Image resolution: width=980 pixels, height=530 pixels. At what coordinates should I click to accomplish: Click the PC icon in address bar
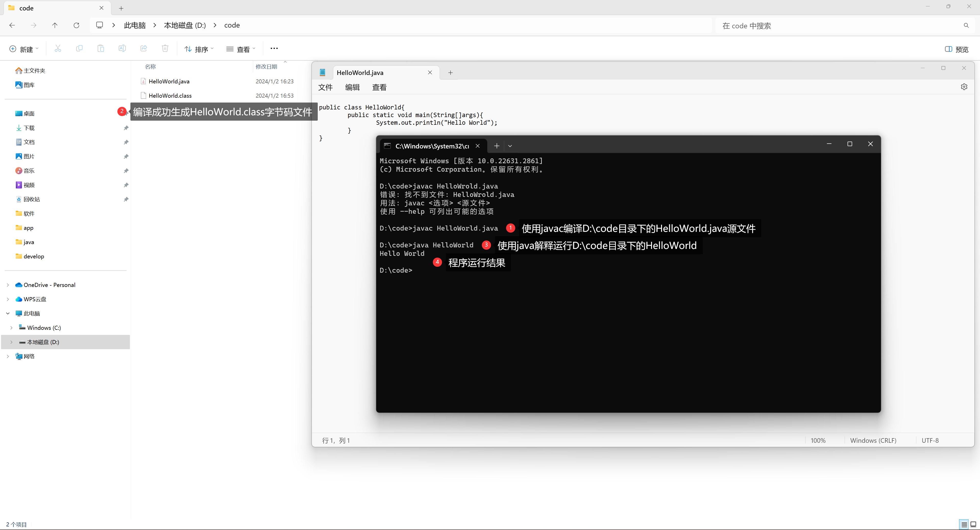pos(100,25)
